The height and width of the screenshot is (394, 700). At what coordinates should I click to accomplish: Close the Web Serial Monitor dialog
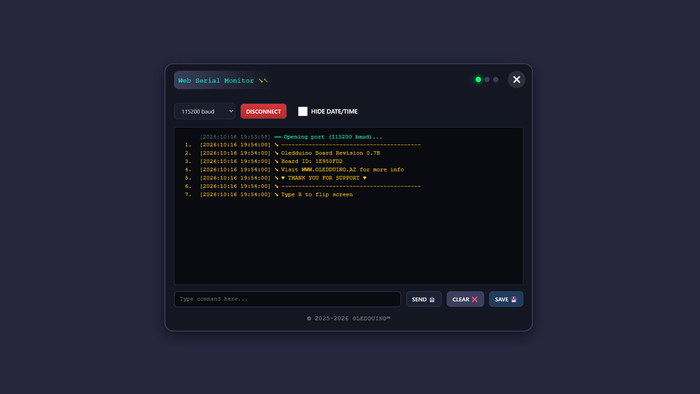click(x=517, y=79)
